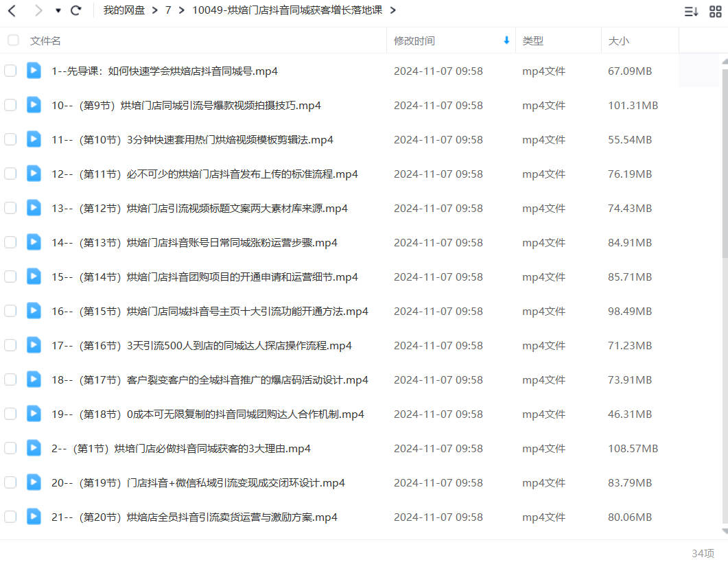Click video icon of 11--(第10节) file

tap(34, 139)
